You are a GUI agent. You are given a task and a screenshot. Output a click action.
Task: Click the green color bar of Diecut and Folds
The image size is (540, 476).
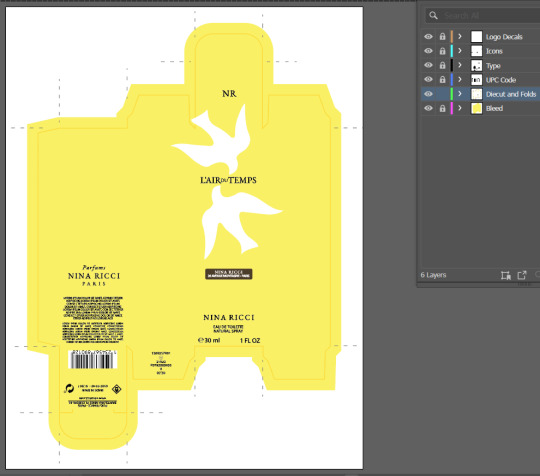click(x=451, y=94)
